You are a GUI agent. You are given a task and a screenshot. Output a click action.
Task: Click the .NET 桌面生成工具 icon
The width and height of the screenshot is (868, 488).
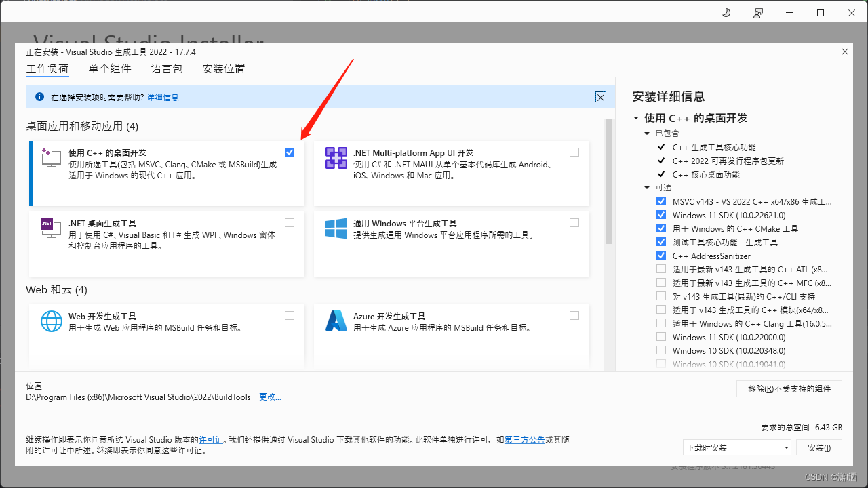tap(52, 228)
